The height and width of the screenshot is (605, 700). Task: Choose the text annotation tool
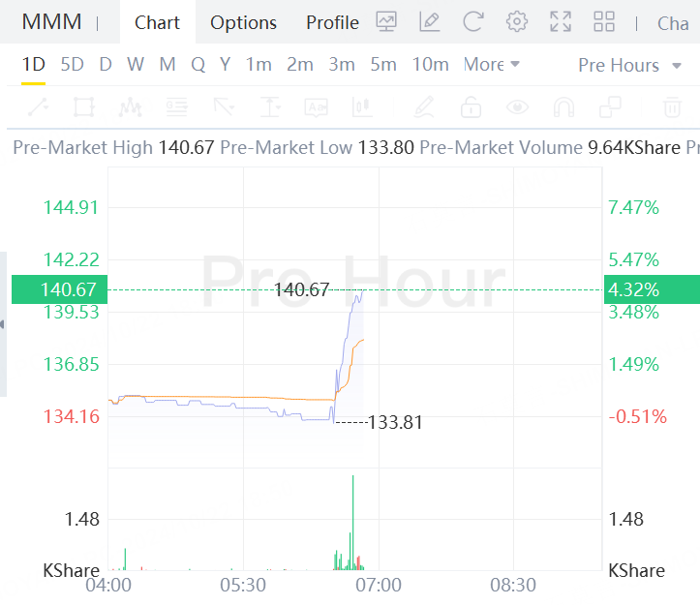tap(316, 107)
